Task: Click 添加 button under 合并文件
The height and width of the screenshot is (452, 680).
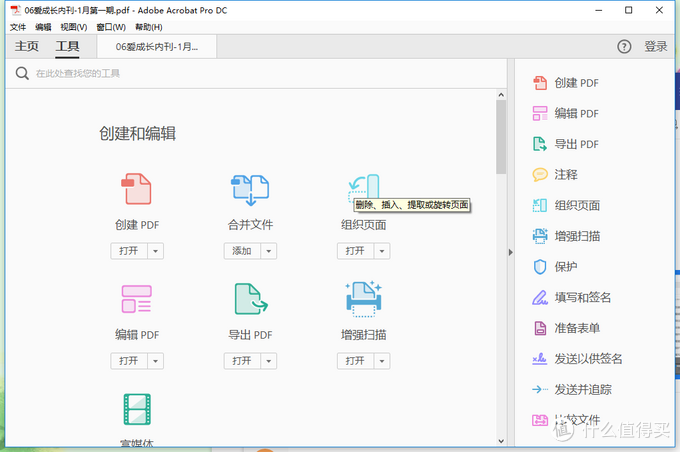Action: pos(242,251)
